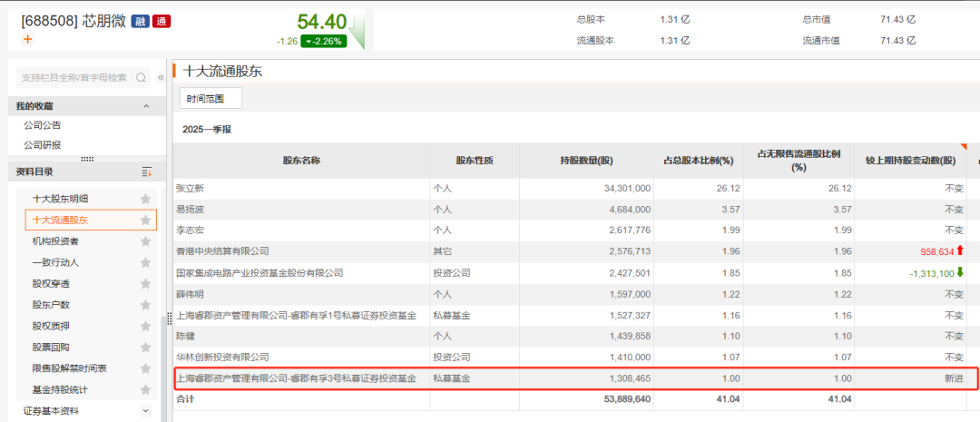The height and width of the screenshot is (422, 980).
Task: Open 公司研报 under favorites
Action: coord(42,144)
